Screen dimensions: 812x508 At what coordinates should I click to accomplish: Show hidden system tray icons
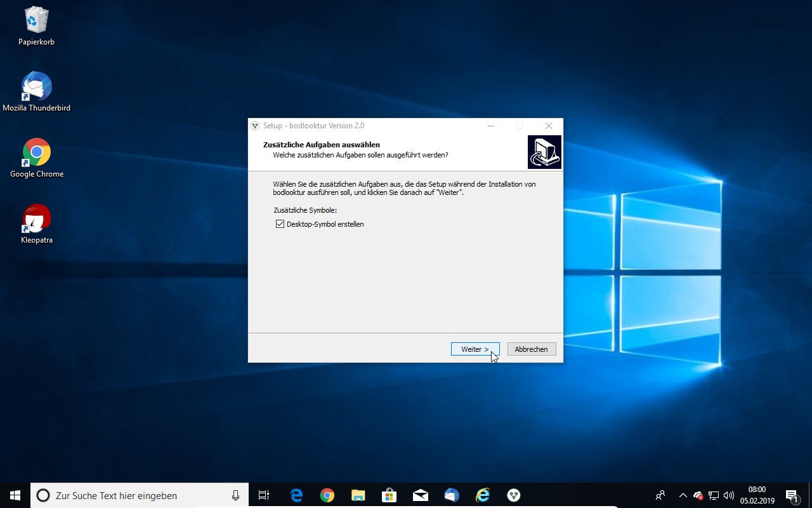(683, 495)
